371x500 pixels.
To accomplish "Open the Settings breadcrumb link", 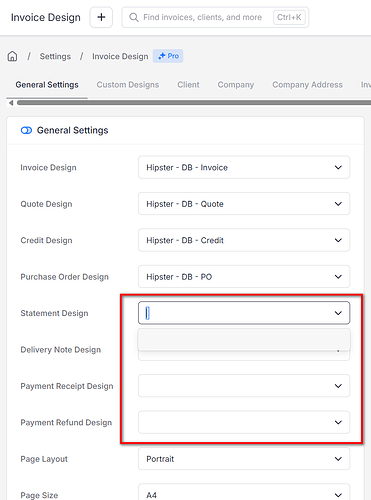I will pyautogui.click(x=55, y=56).
